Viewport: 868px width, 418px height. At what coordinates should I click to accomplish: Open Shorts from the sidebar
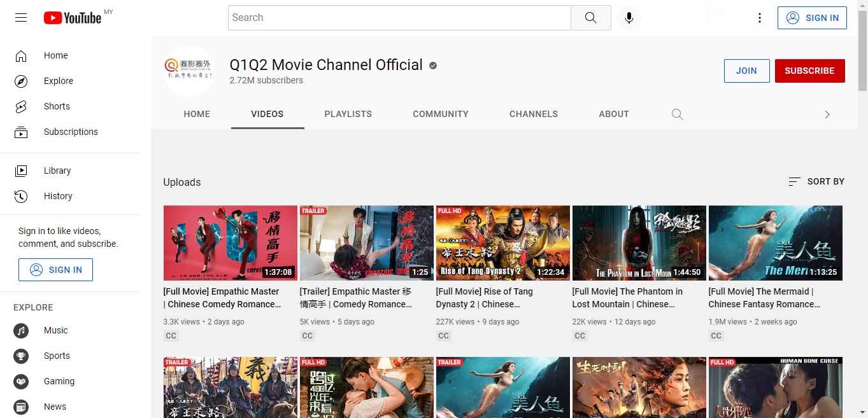pos(57,106)
